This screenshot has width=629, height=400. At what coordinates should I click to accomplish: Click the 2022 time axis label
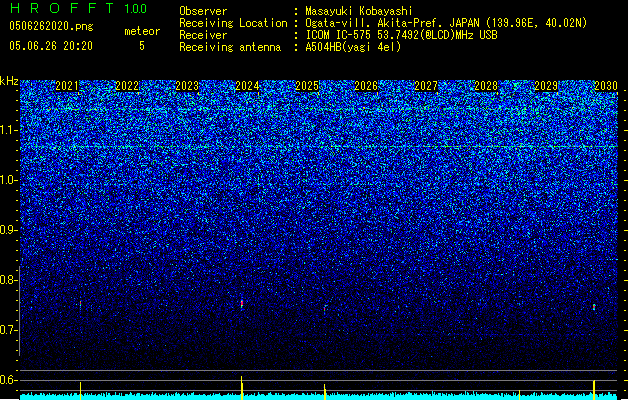(x=127, y=86)
